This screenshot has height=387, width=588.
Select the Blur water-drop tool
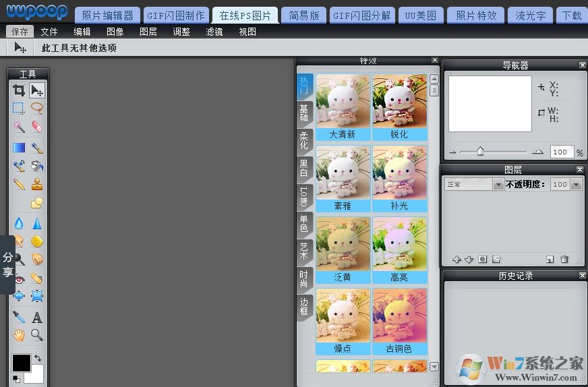coord(19,223)
